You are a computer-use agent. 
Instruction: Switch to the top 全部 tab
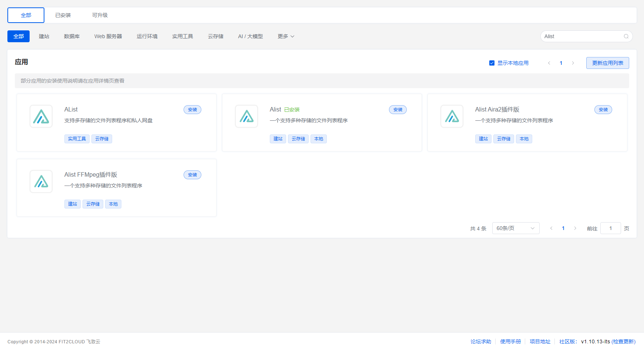tap(26, 15)
